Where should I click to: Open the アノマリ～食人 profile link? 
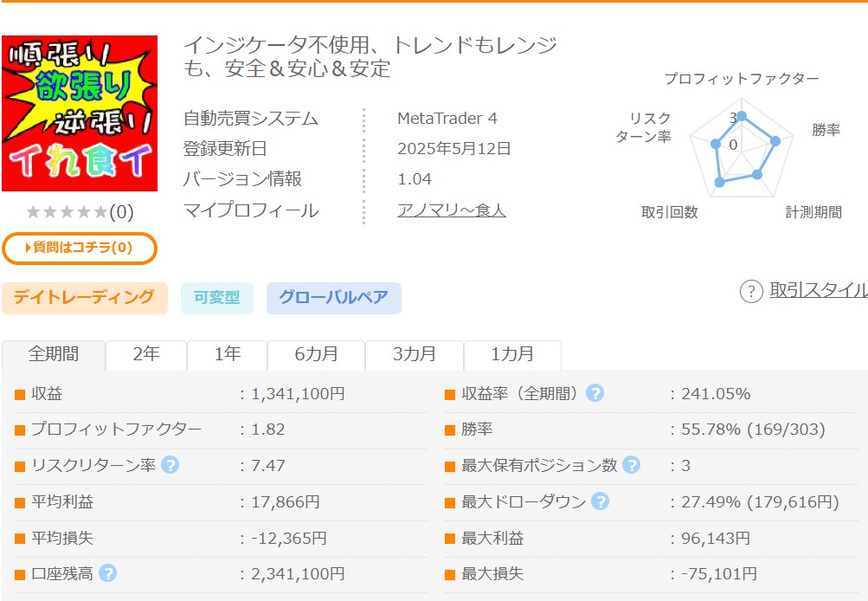pyautogui.click(x=452, y=210)
